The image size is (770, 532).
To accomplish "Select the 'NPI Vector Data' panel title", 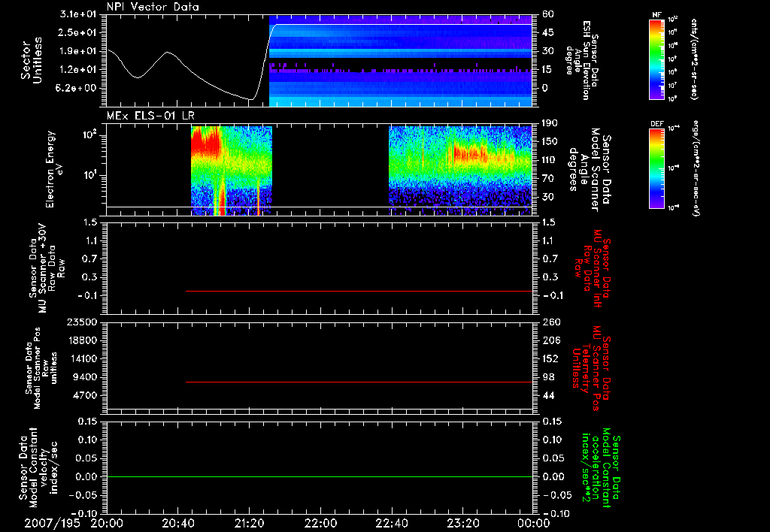I will coord(153,7).
